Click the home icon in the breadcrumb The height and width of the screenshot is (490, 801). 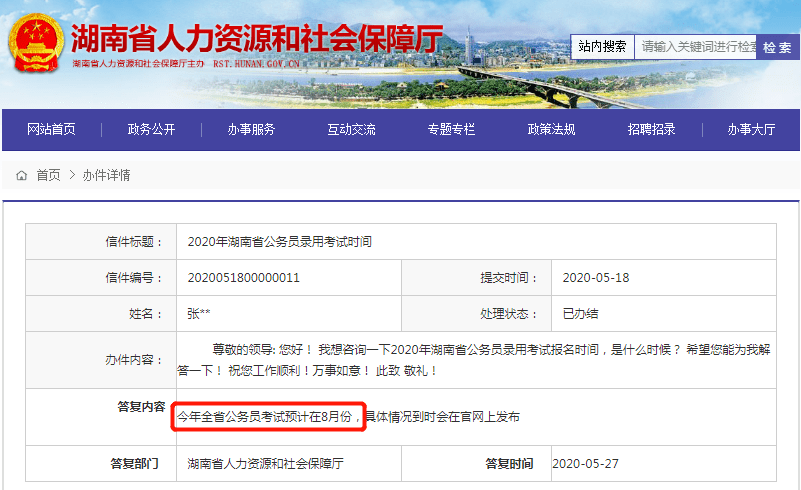tap(21, 175)
